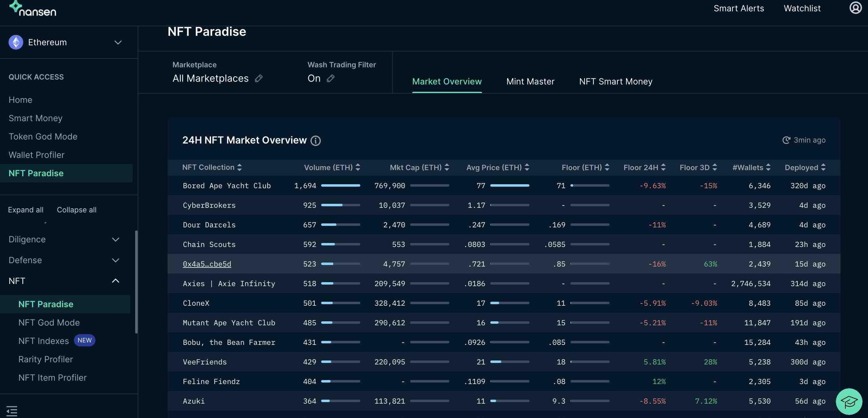Collapse the sidebar with bottom-left icon
The image size is (868, 418).
(12, 411)
